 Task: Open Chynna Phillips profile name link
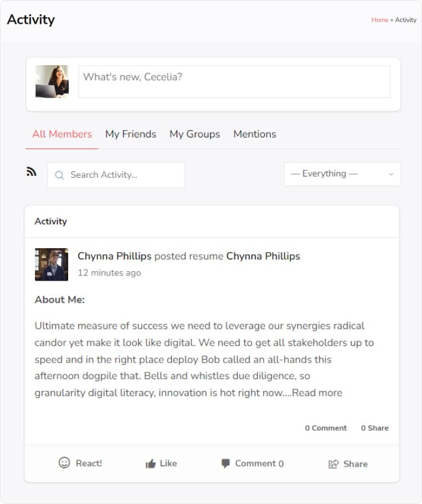(x=114, y=256)
